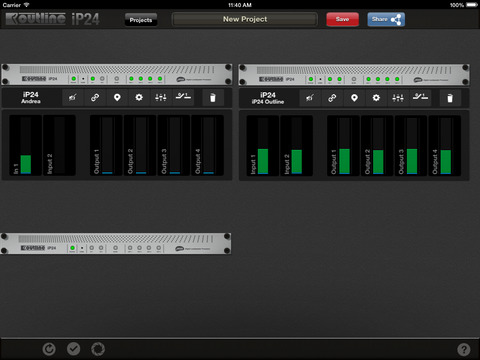
Task: Click the battery indicator in status bar
Action: pos(464,5)
